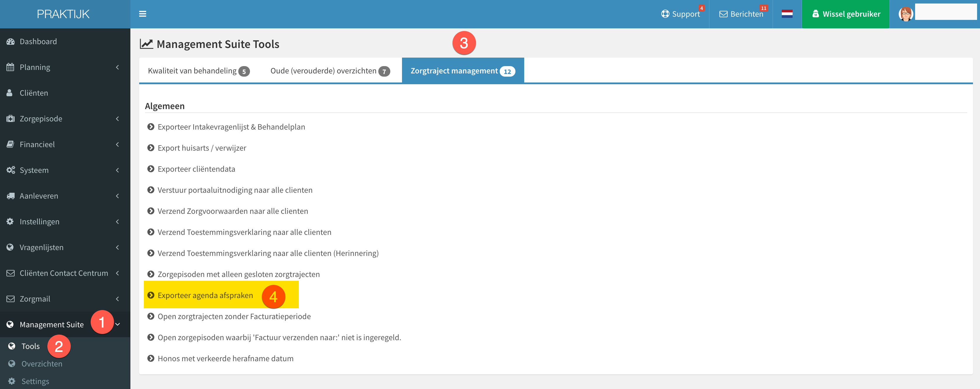Click the Planning calendar icon

[10, 67]
